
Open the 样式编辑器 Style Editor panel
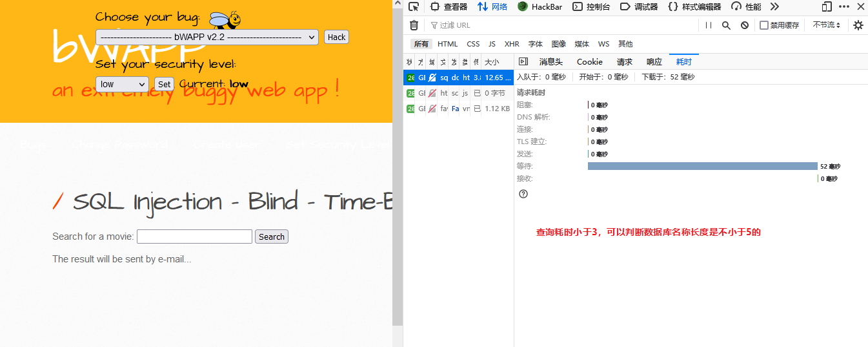pos(694,6)
